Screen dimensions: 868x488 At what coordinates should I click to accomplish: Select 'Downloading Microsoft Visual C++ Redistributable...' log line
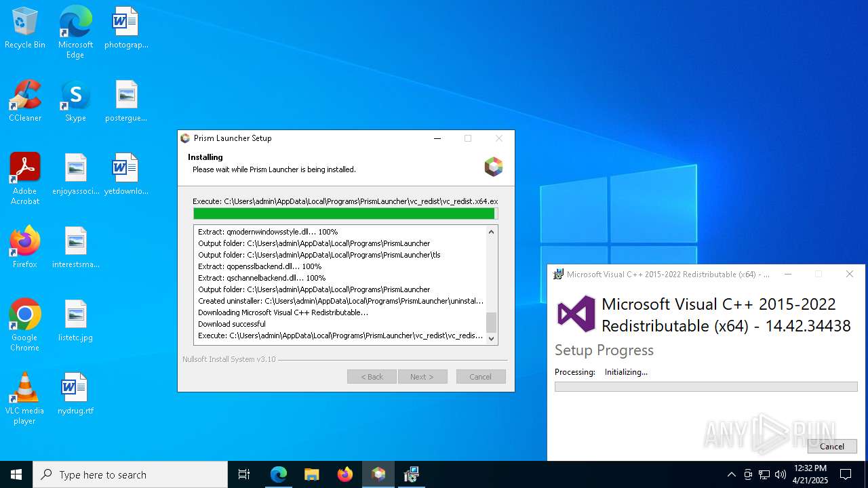point(283,312)
